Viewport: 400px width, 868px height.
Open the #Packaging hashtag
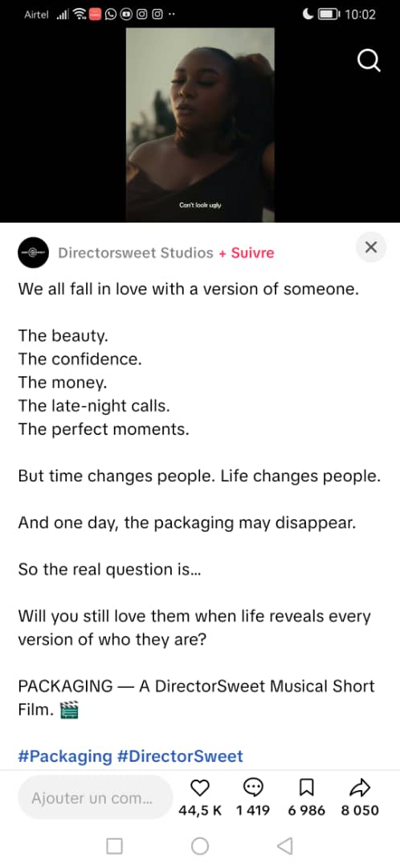pyautogui.click(x=65, y=756)
